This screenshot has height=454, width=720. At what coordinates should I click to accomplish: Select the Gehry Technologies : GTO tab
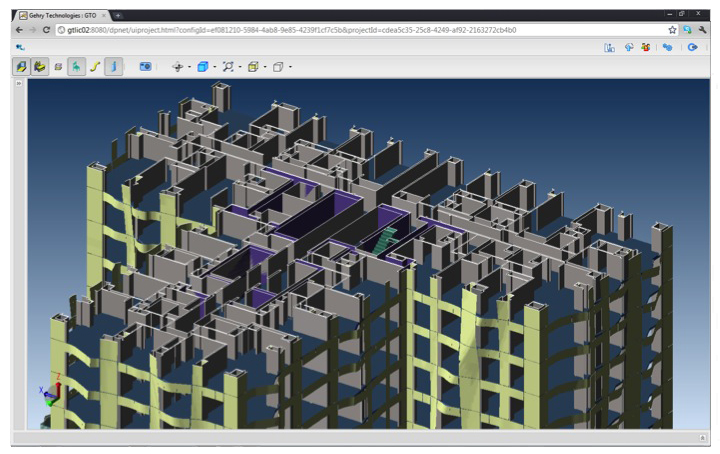pyautogui.click(x=61, y=16)
